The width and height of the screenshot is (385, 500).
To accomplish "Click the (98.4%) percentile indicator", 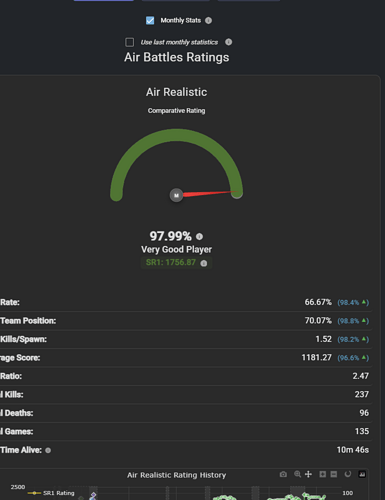I will pyautogui.click(x=353, y=302).
